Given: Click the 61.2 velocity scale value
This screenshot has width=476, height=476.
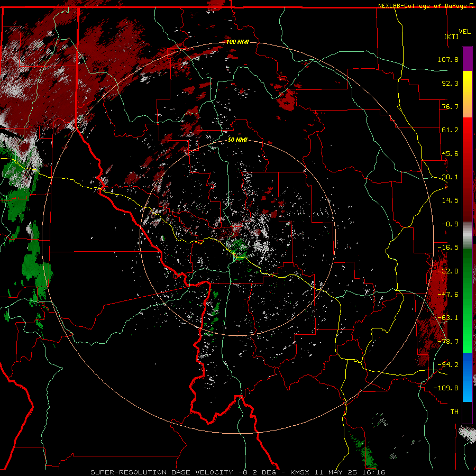Looking at the screenshot, I should (x=450, y=130).
